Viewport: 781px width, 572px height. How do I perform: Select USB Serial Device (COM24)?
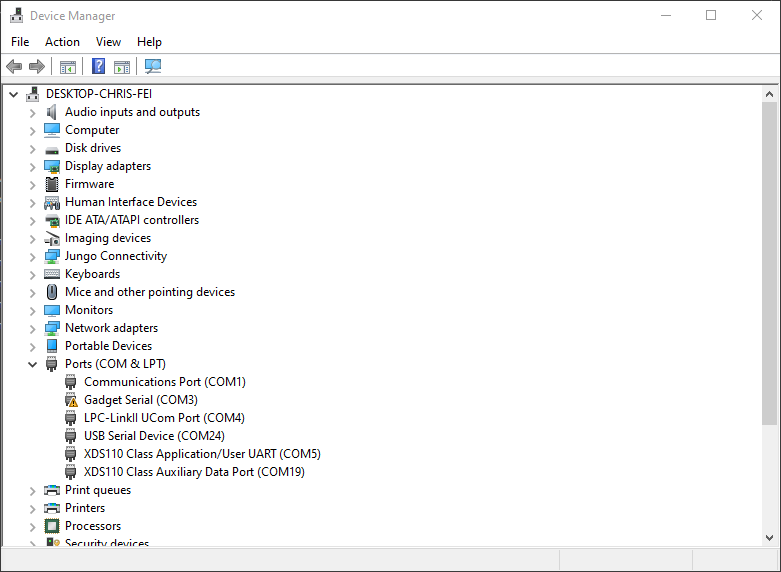pos(154,435)
